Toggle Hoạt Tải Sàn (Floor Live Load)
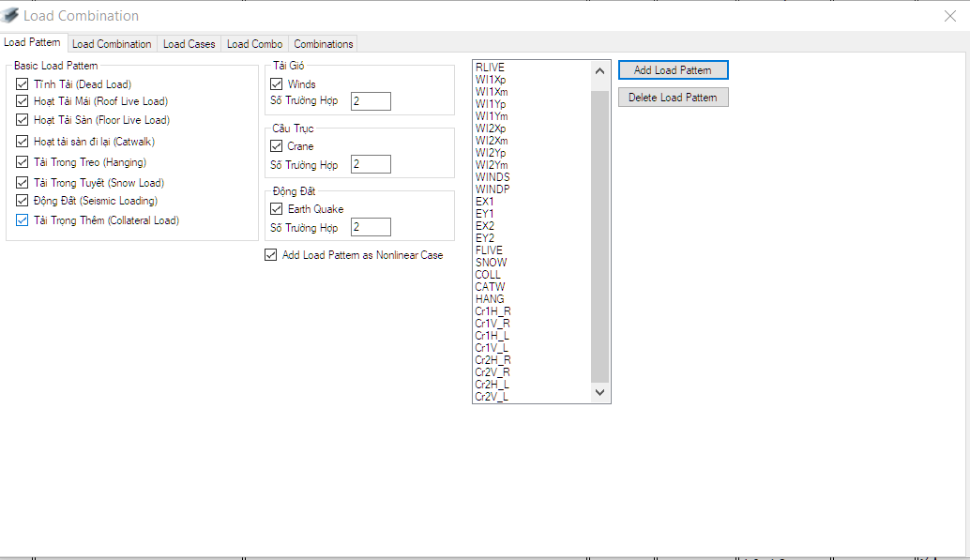970x560 pixels. 22,120
